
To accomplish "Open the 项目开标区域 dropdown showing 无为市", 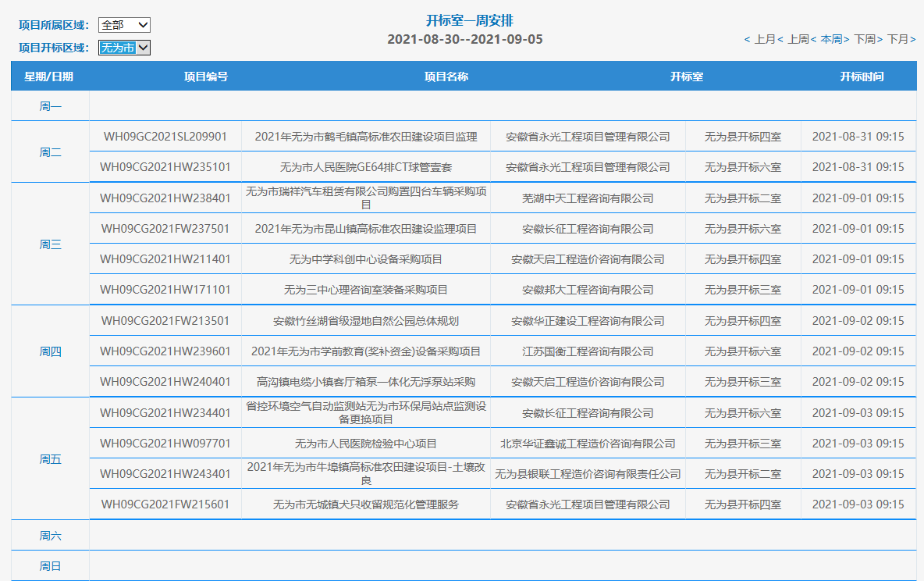I will tap(124, 47).
